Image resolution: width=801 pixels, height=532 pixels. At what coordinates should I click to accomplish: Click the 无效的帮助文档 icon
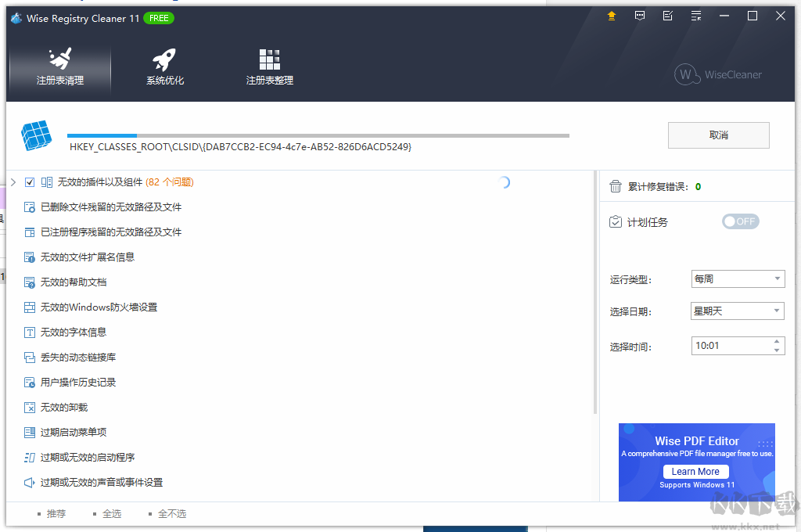pyautogui.click(x=30, y=282)
